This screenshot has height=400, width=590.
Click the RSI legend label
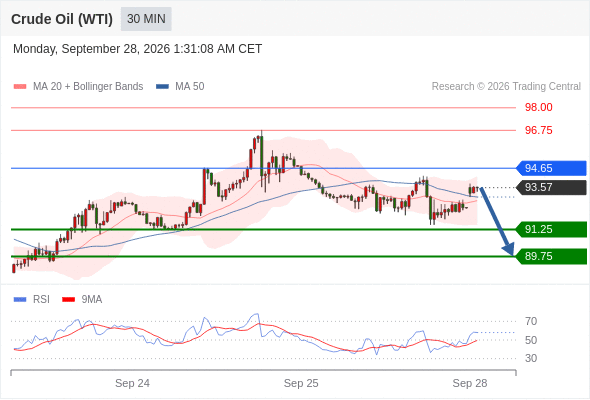(41, 300)
